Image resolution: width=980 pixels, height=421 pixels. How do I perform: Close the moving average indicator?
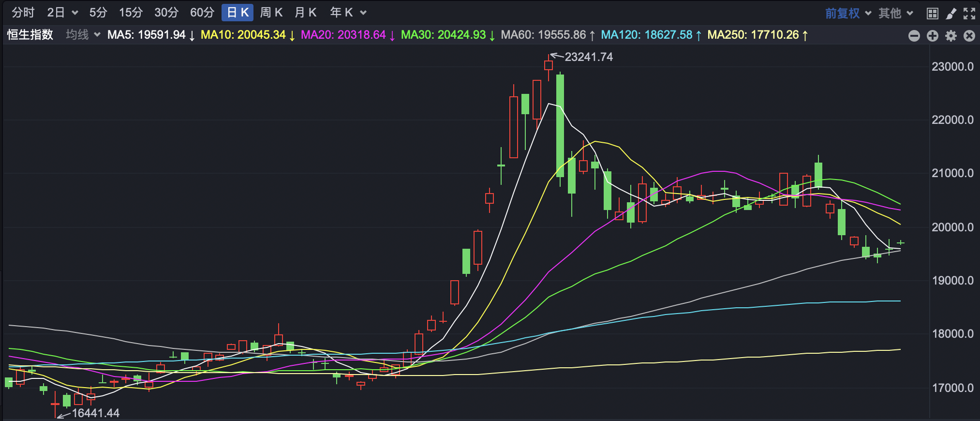pos(969,36)
